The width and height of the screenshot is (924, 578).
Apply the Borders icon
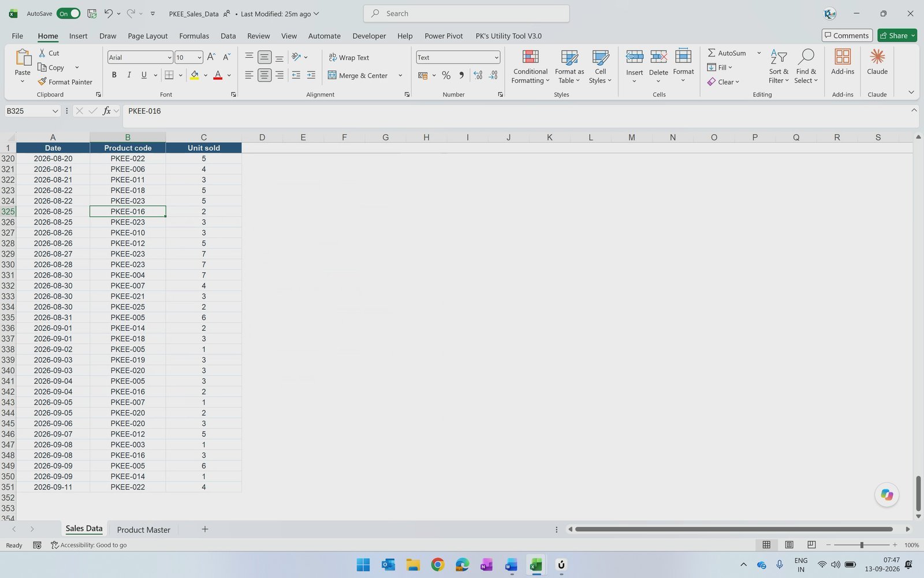[169, 75]
